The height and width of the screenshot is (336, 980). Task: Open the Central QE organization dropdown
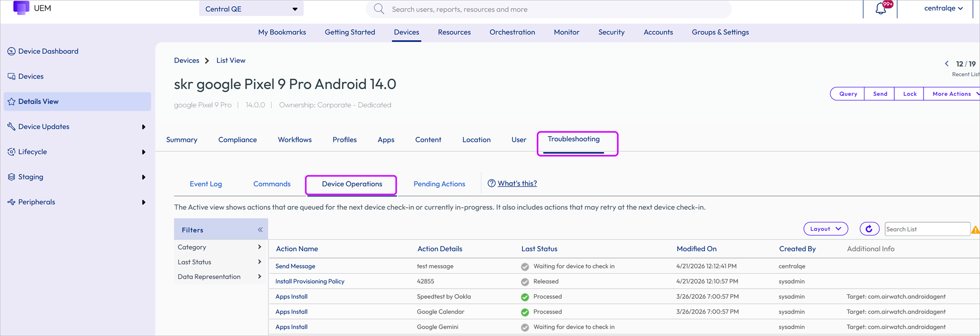pos(251,9)
